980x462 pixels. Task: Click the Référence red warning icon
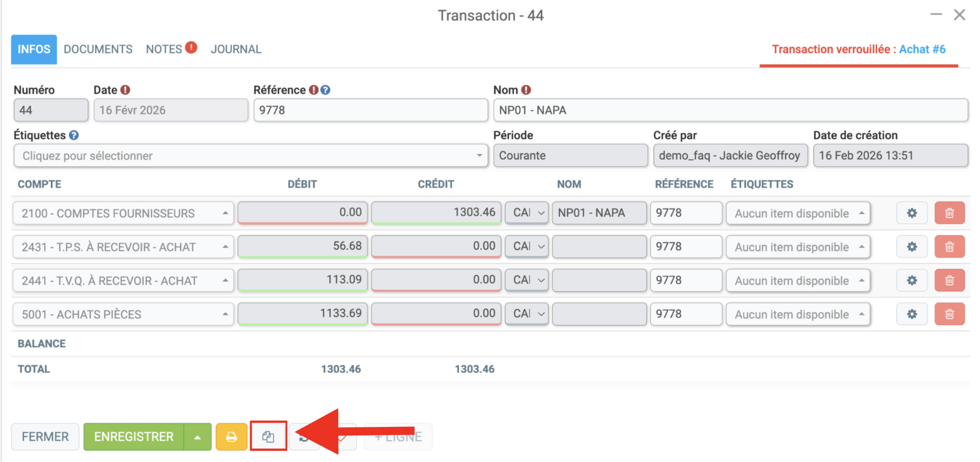(314, 90)
